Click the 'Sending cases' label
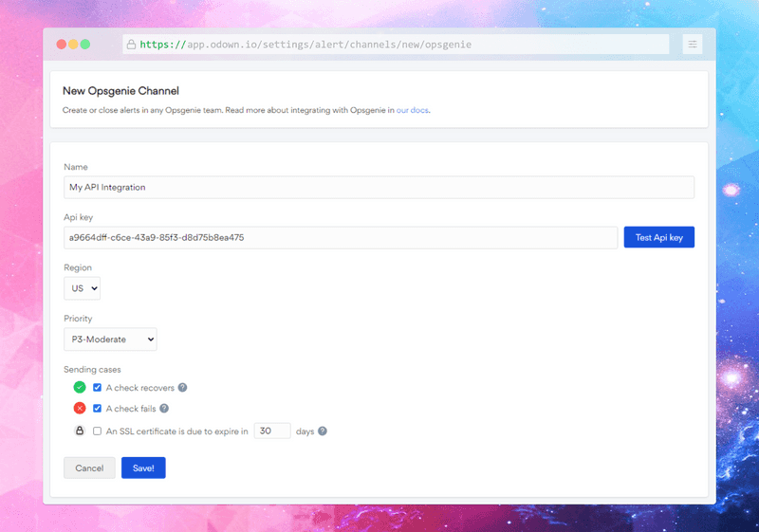Image resolution: width=759 pixels, height=532 pixels. point(92,370)
